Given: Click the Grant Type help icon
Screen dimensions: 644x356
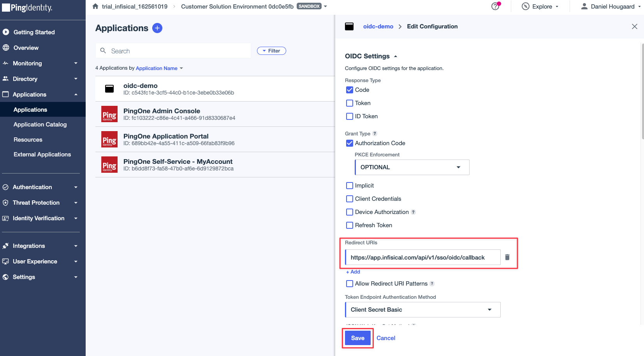Looking at the screenshot, I should 375,133.
